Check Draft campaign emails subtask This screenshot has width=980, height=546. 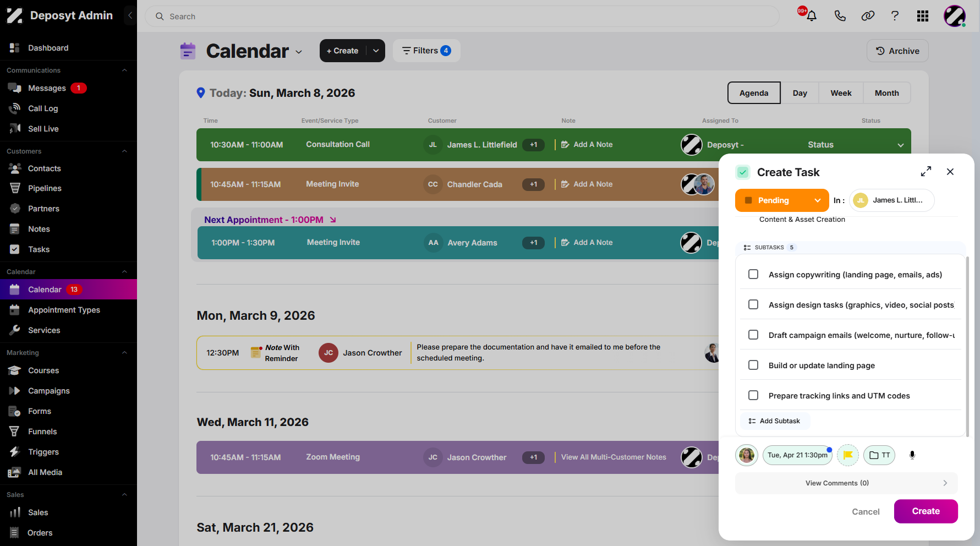coord(753,335)
